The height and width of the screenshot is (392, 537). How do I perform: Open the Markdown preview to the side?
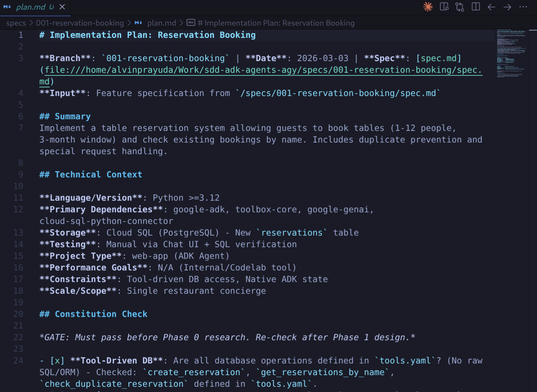click(444, 7)
